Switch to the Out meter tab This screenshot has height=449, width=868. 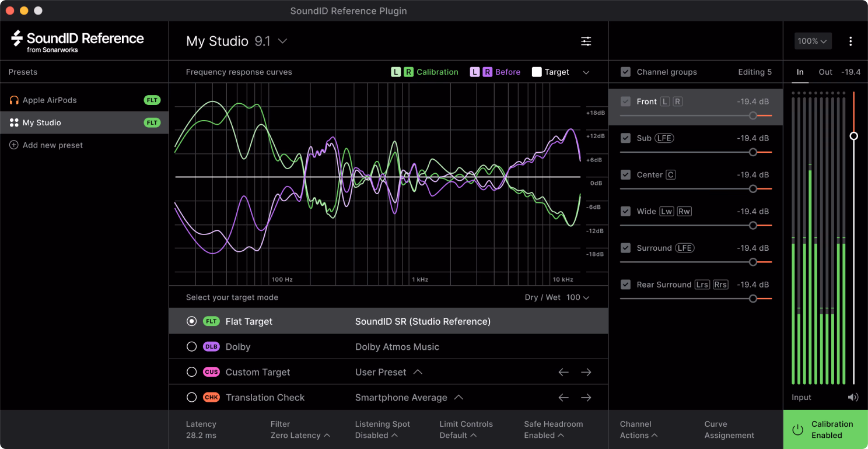coord(825,72)
